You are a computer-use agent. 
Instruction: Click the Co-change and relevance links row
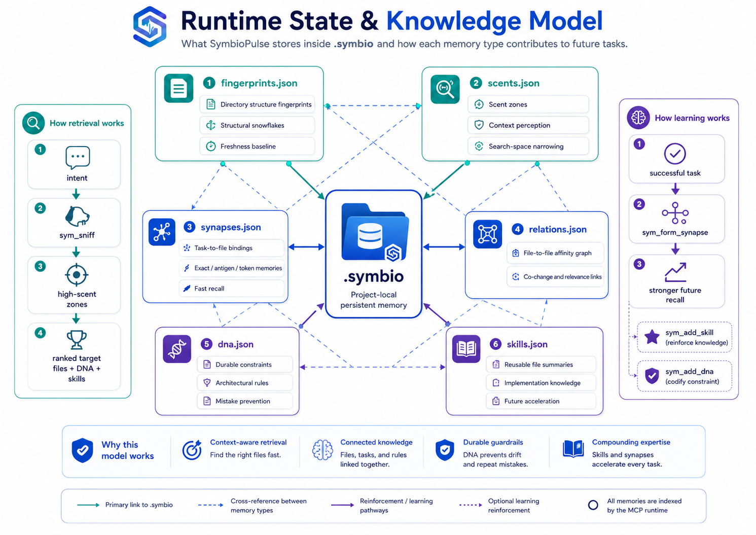[555, 277]
